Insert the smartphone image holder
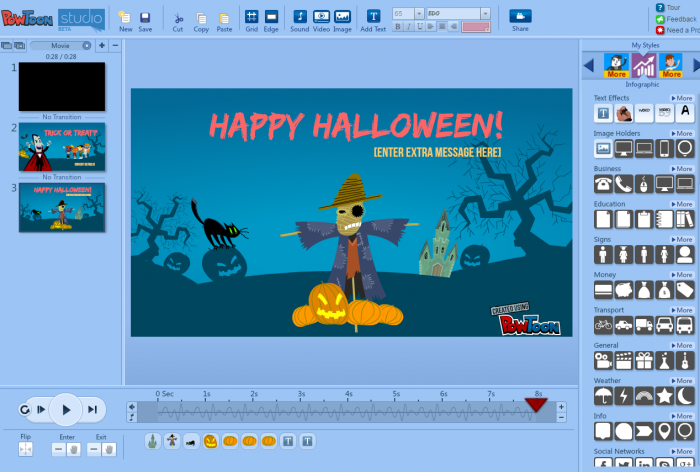 click(x=664, y=149)
